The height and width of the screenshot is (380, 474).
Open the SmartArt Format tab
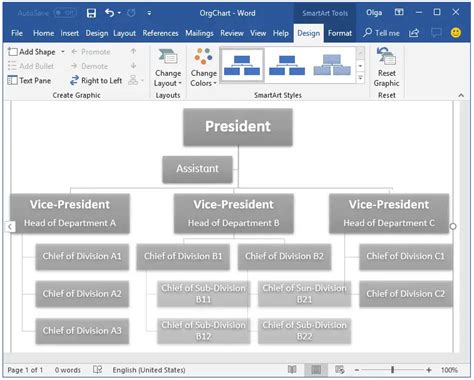[x=340, y=33]
